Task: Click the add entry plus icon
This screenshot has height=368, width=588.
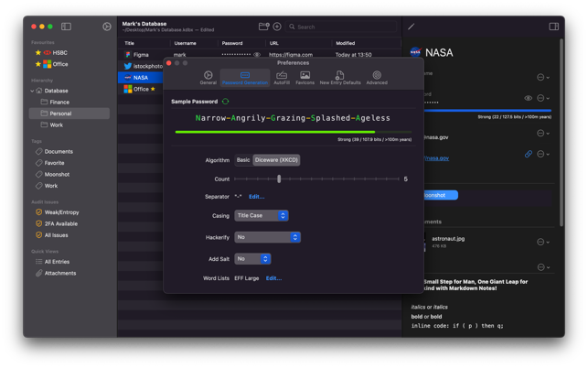Action: (x=277, y=27)
